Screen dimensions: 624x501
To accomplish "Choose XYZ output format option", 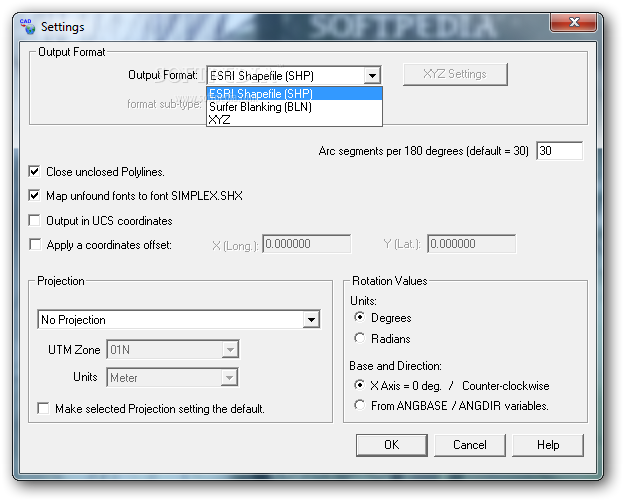I will click(x=294, y=119).
